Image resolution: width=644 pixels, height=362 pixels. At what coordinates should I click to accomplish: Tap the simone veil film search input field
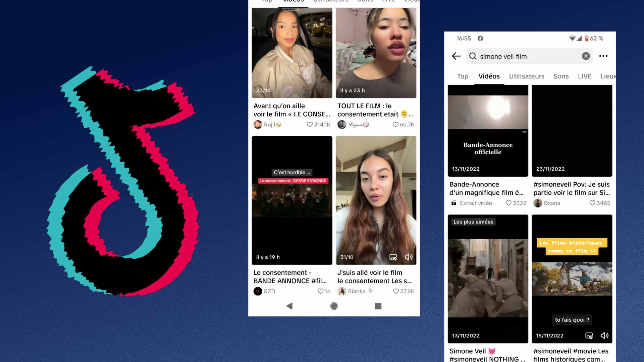click(x=526, y=56)
